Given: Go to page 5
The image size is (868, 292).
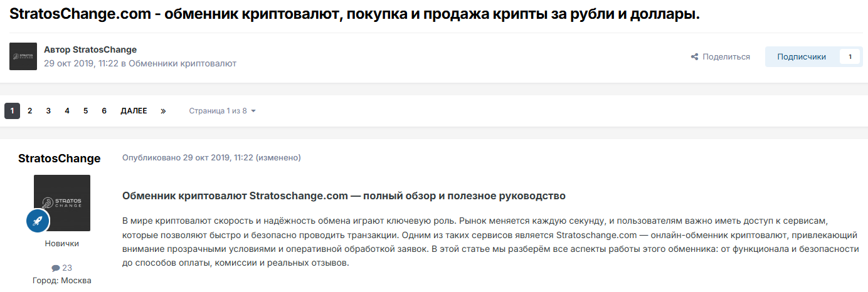Looking at the screenshot, I should pos(85,111).
